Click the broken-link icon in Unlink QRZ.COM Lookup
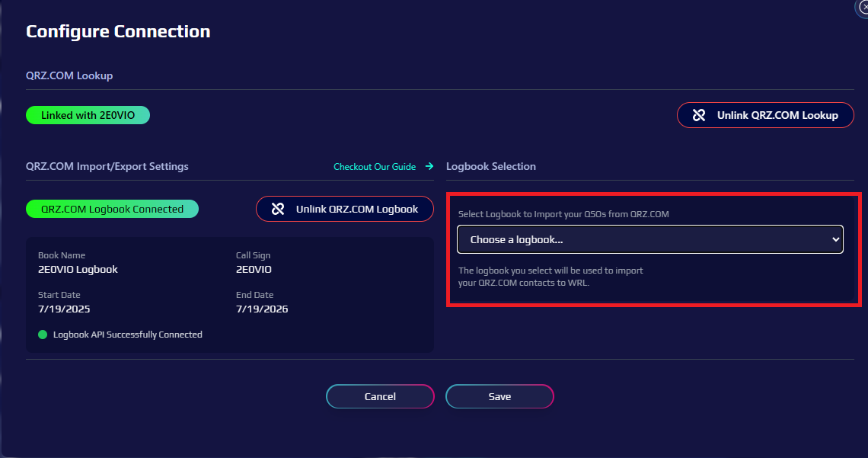 click(x=699, y=115)
